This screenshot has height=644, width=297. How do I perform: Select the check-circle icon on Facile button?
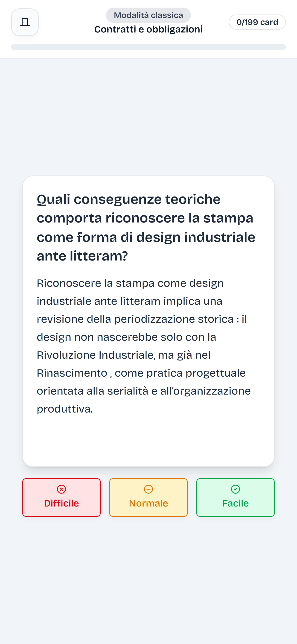(x=235, y=489)
